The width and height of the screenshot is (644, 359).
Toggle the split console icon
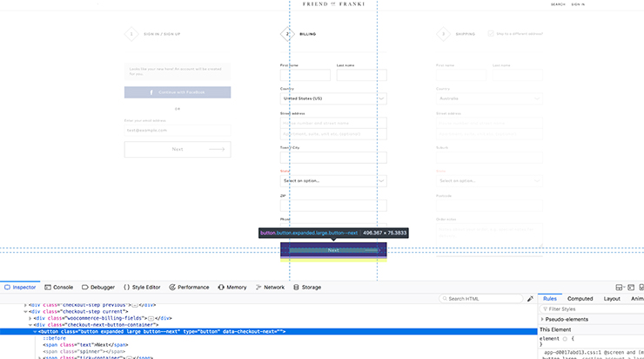[x=631, y=287]
